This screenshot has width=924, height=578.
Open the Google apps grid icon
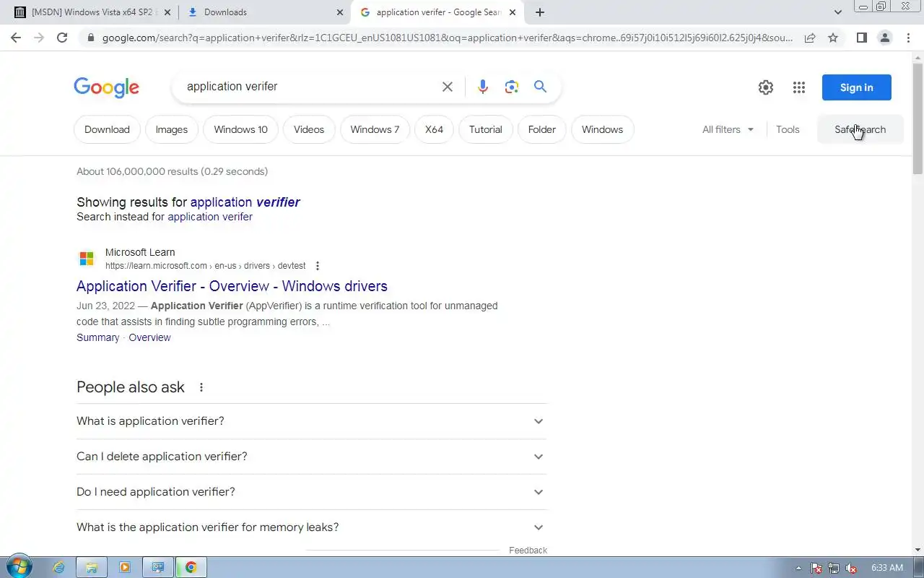tap(798, 87)
